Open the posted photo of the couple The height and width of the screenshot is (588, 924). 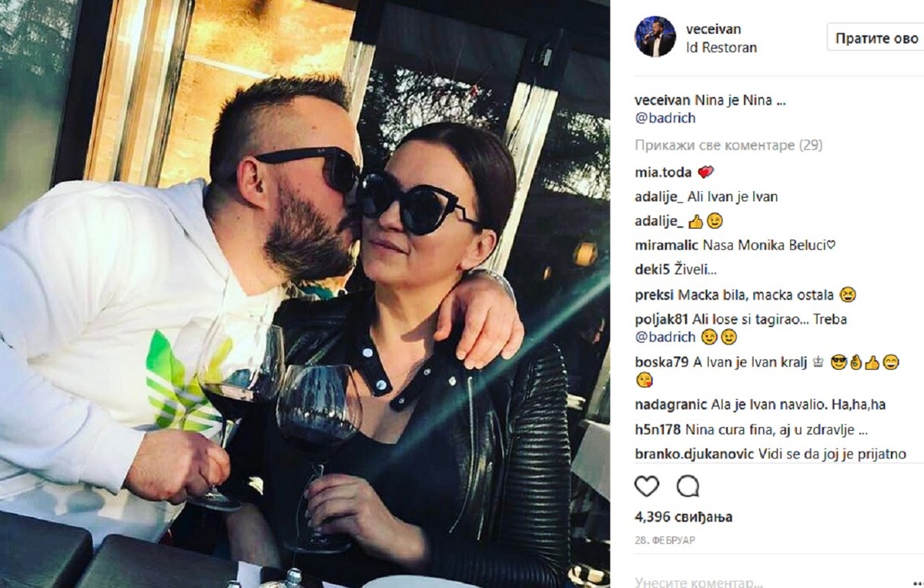305,294
